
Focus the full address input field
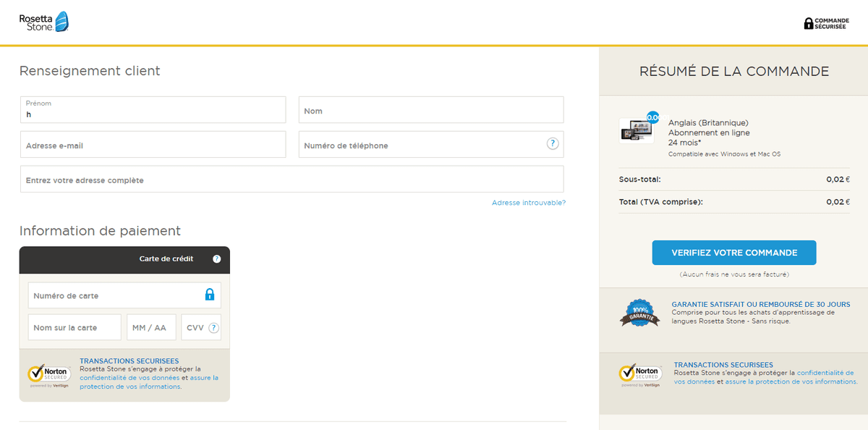tap(292, 180)
